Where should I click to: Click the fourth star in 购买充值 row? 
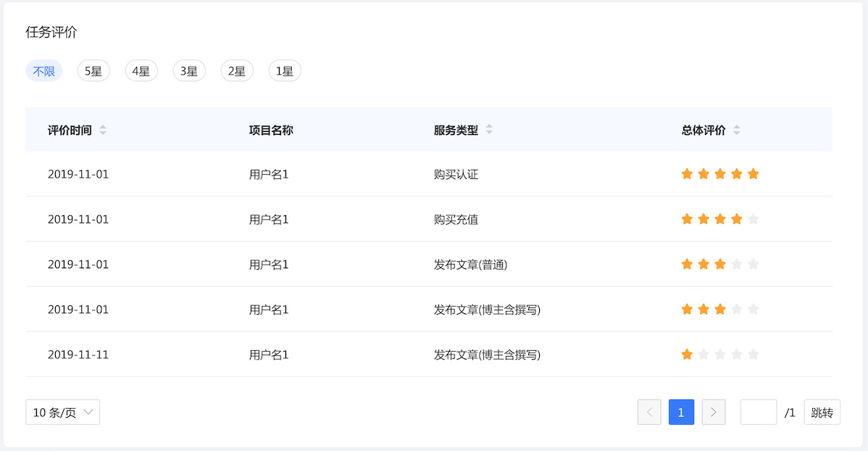pos(737,219)
